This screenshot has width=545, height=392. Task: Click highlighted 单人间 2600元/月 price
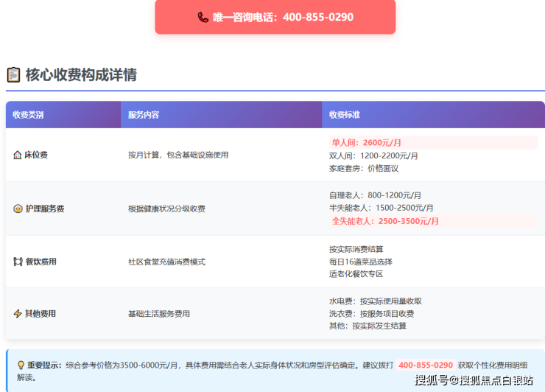[x=367, y=143]
